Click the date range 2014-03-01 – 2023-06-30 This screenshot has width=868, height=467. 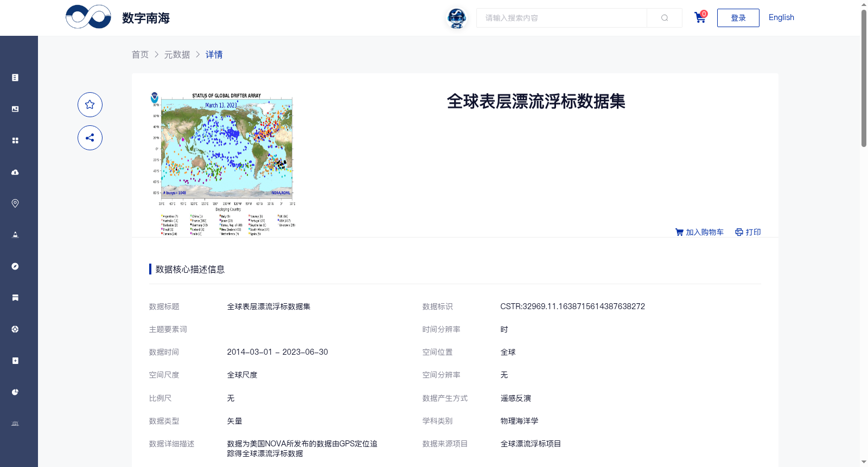pyautogui.click(x=277, y=352)
